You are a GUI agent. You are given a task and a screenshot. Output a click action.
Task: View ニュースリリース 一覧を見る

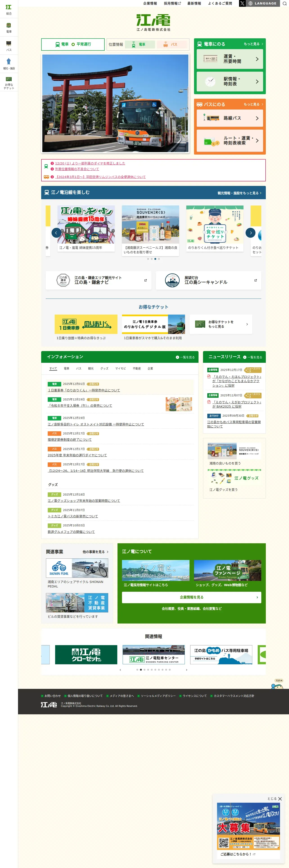click(x=252, y=357)
